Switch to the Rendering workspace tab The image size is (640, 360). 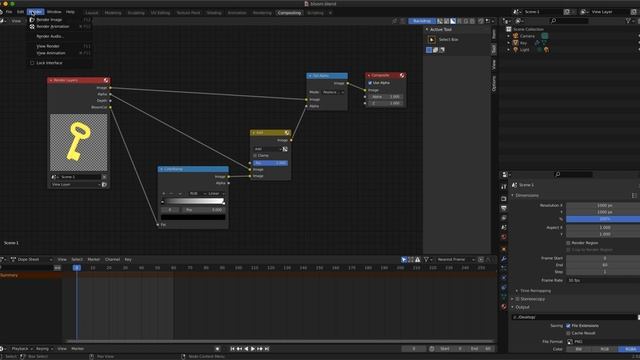tap(262, 13)
